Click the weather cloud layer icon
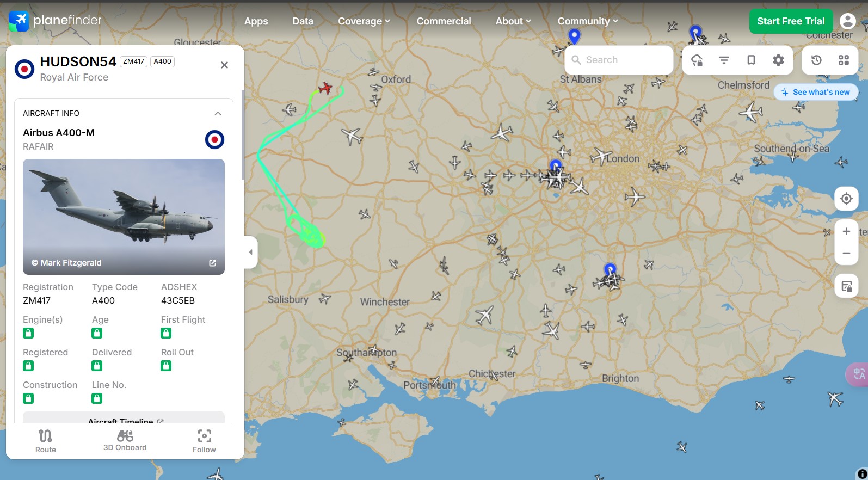 (x=697, y=60)
